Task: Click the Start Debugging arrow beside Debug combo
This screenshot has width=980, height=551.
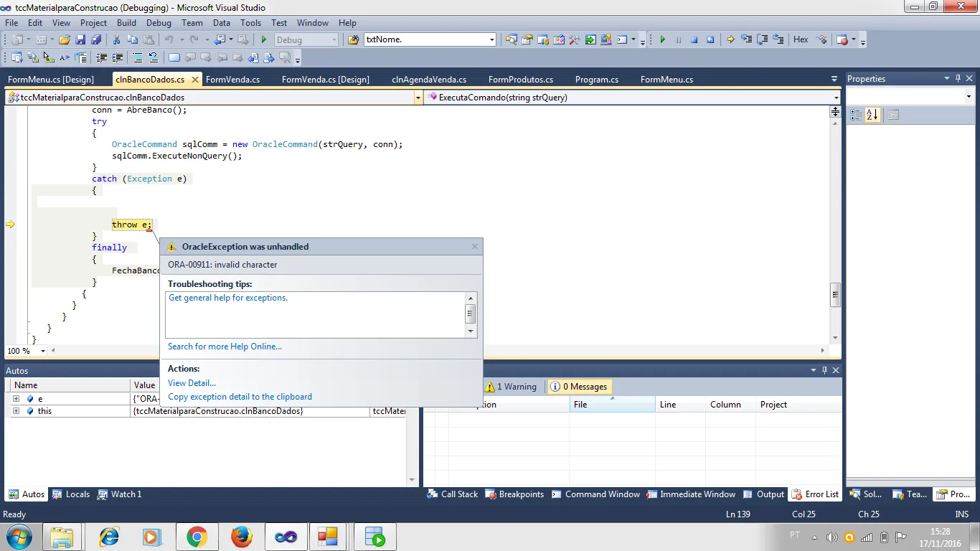Action: click(x=264, y=39)
